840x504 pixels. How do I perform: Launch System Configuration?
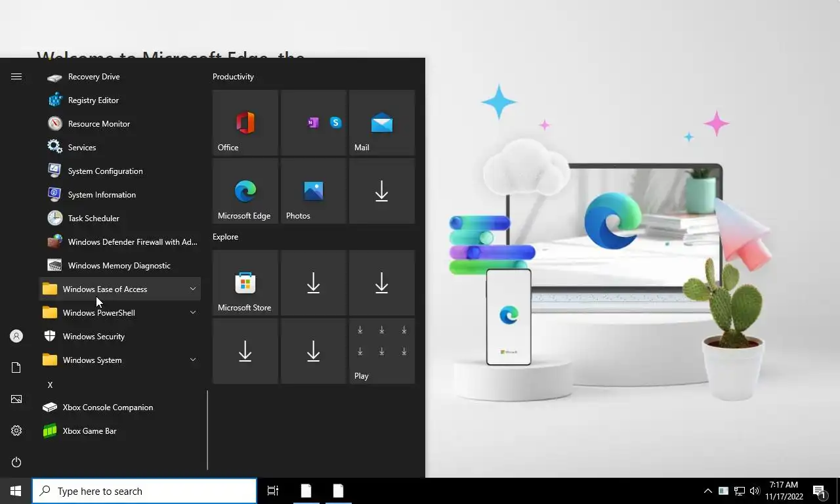pos(120,171)
